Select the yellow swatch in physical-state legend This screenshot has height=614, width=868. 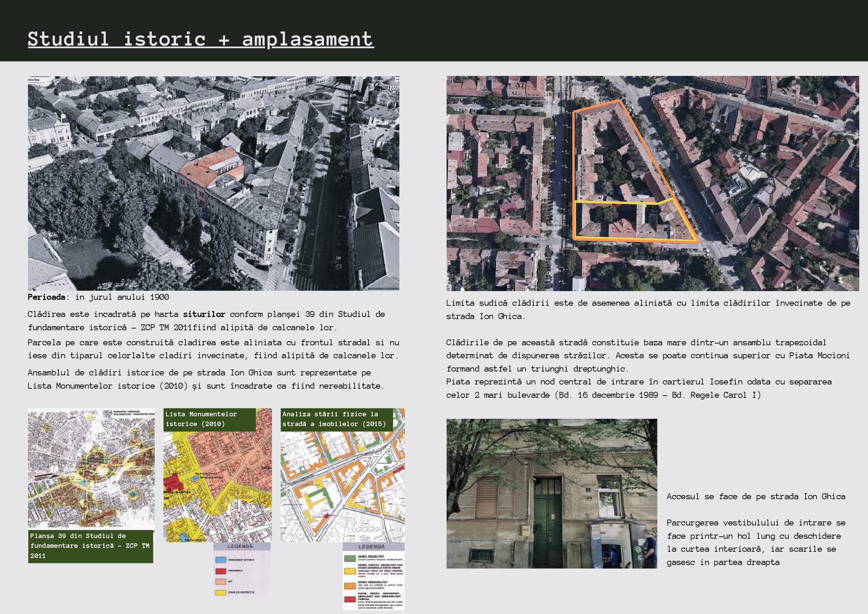click(x=350, y=571)
